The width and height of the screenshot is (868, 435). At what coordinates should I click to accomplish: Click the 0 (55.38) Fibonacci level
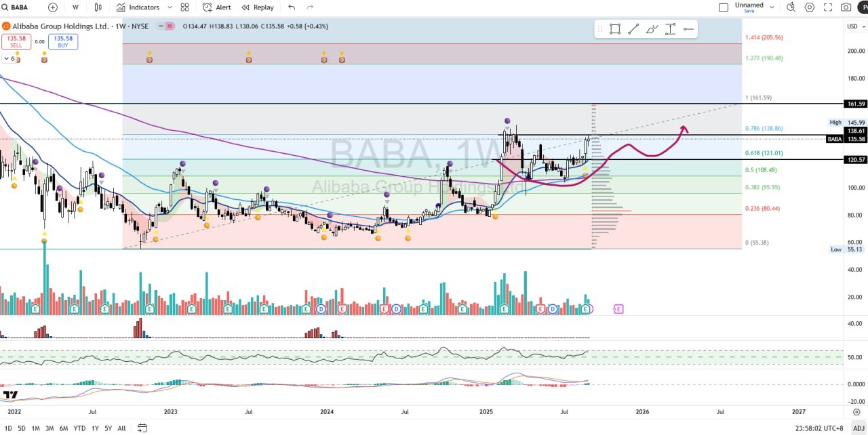tap(757, 243)
